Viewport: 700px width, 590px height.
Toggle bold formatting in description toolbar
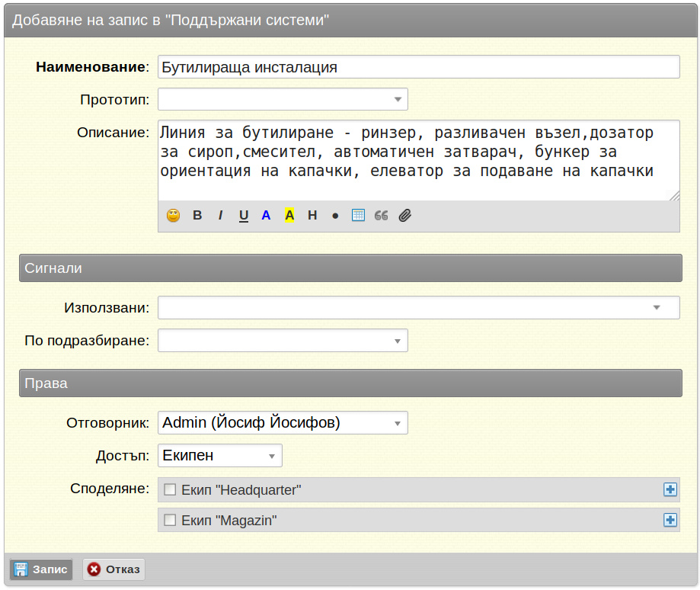click(197, 215)
